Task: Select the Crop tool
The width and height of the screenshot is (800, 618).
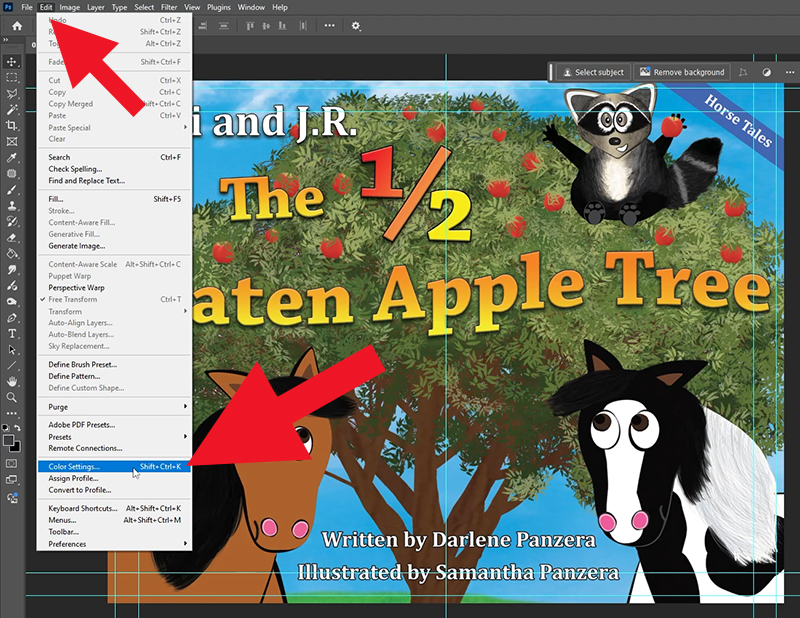Action: 11,126
